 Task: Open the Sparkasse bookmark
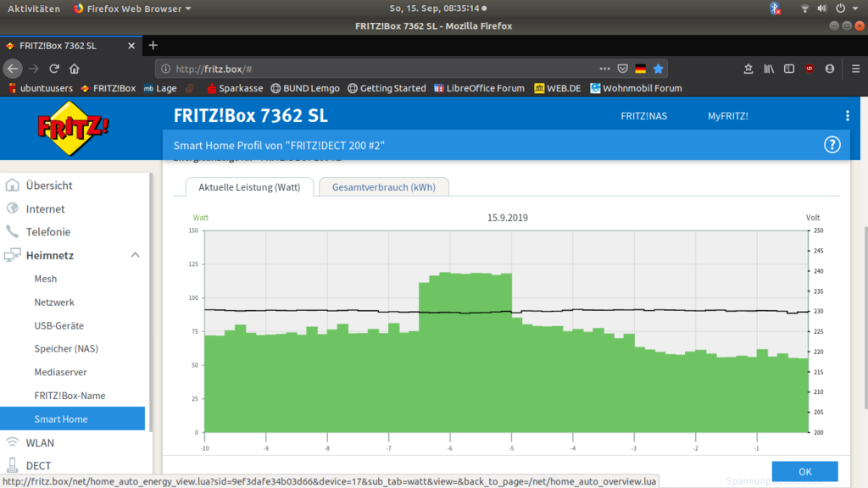tap(236, 88)
